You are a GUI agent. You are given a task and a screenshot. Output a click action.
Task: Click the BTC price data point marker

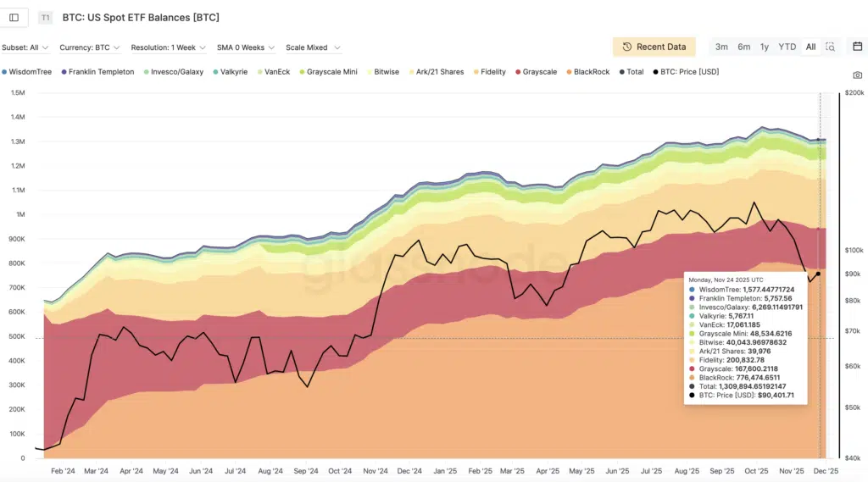click(818, 274)
